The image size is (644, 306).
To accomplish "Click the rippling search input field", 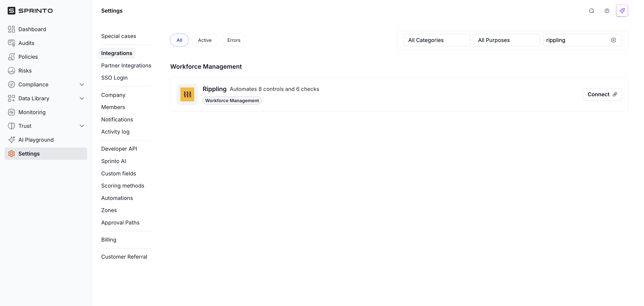I will pyautogui.click(x=575, y=40).
